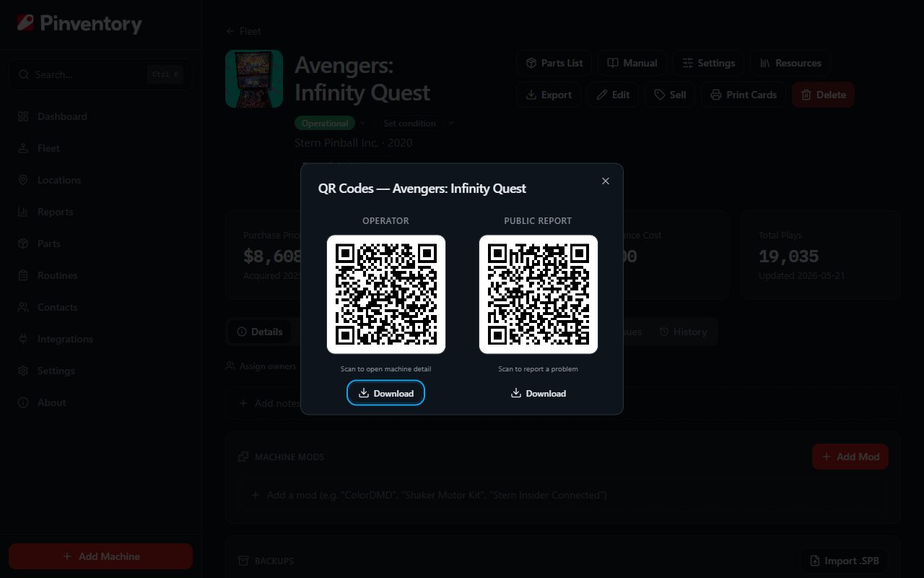Click the Total Plays value 19,035
This screenshot has height=578, width=924.
point(788,256)
